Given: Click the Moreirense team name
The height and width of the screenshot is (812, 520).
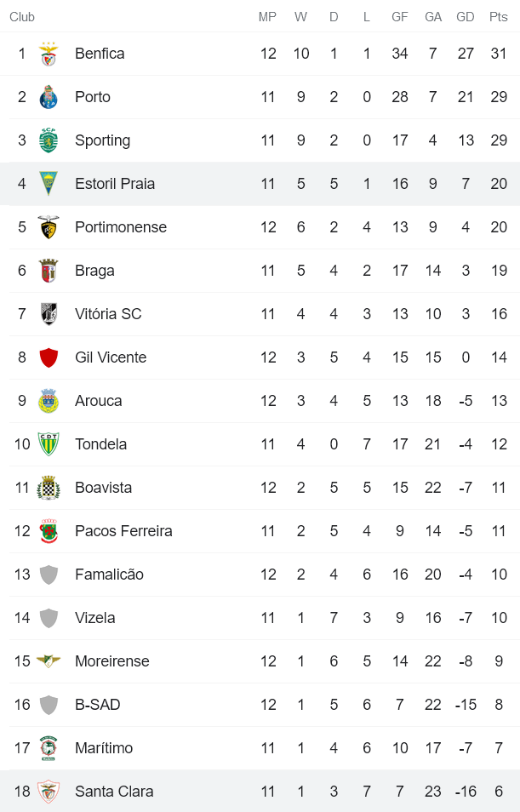Looking at the screenshot, I should pyautogui.click(x=111, y=661).
